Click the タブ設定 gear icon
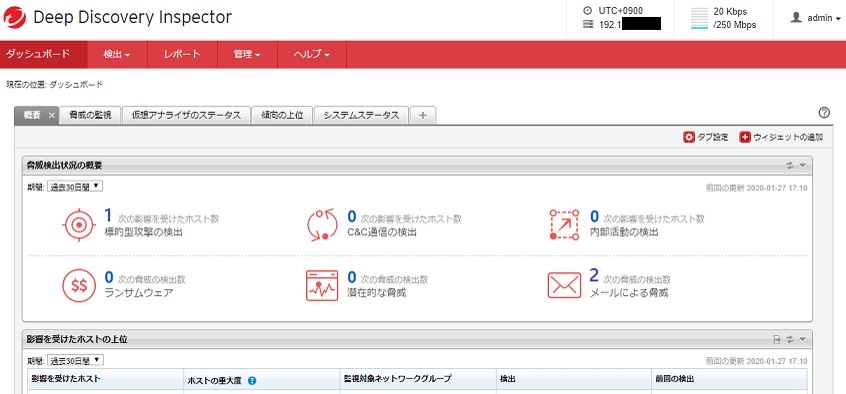846x394 pixels. click(689, 138)
